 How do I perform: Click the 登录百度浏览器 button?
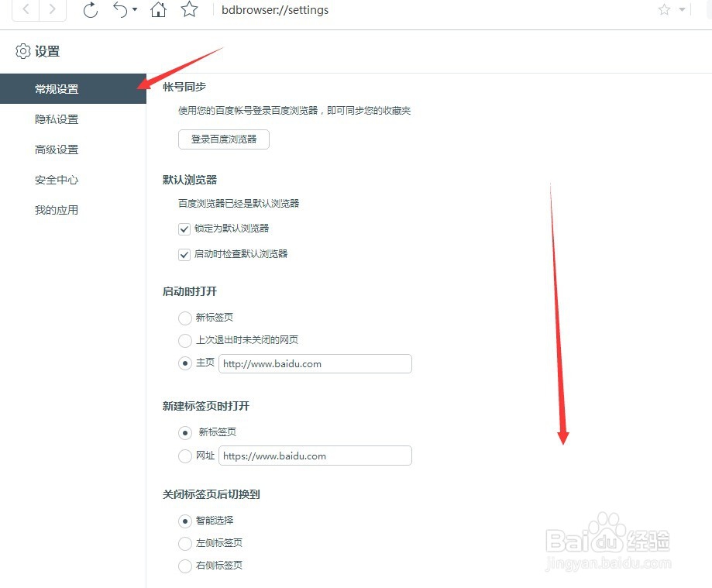click(223, 139)
